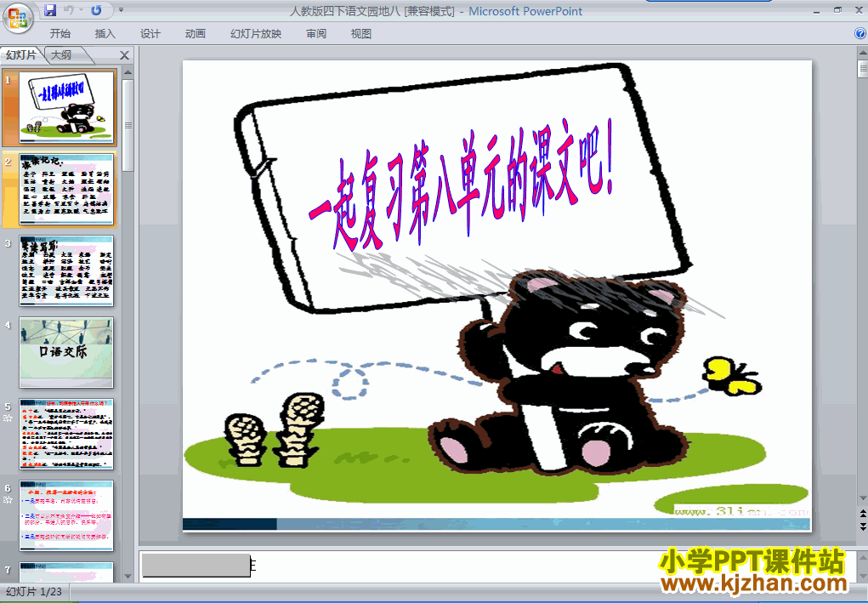Image resolution: width=868 pixels, height=603 pixels.
Task: Switch to the 大纲 outline pane tab
Action: [x=62, y=54]
